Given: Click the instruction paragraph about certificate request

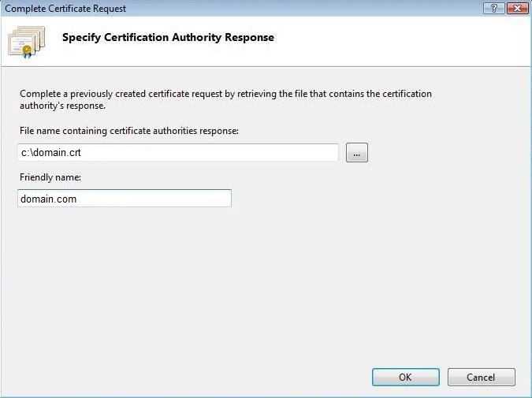Looking at the screenshot, I should [x=225, y=99].
